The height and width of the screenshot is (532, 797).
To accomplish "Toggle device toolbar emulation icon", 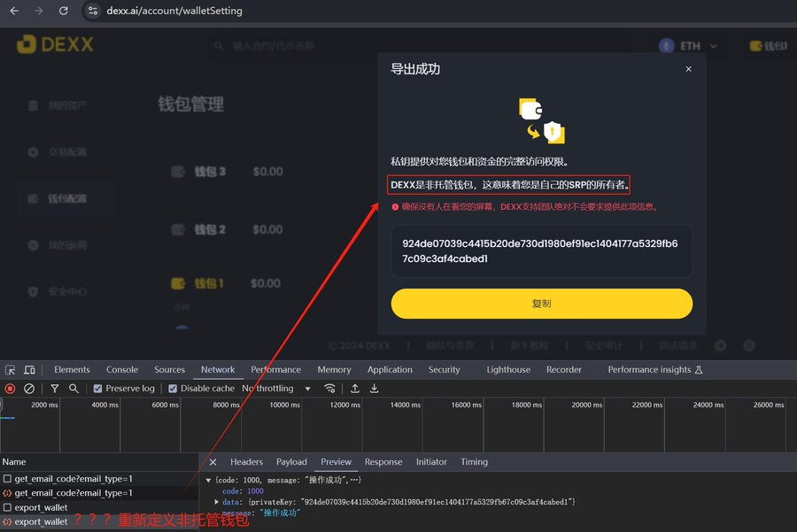I will tap(29, 370).
